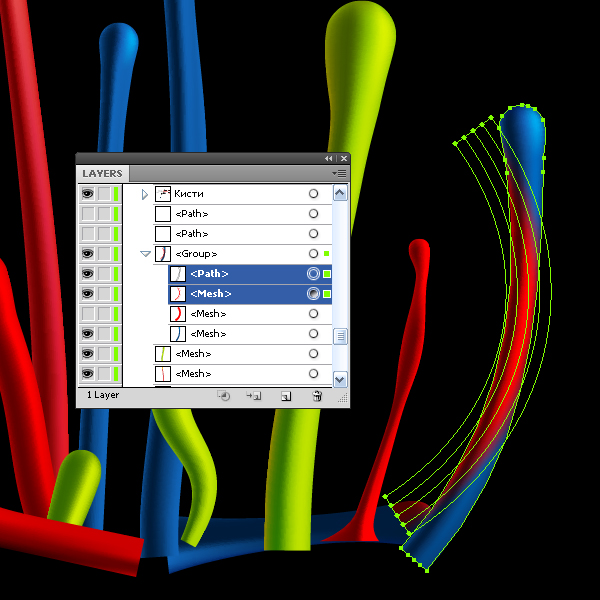Hide the highlighted <Path> using its eye
Screen dimensions: 600x600
click(88, 274)
